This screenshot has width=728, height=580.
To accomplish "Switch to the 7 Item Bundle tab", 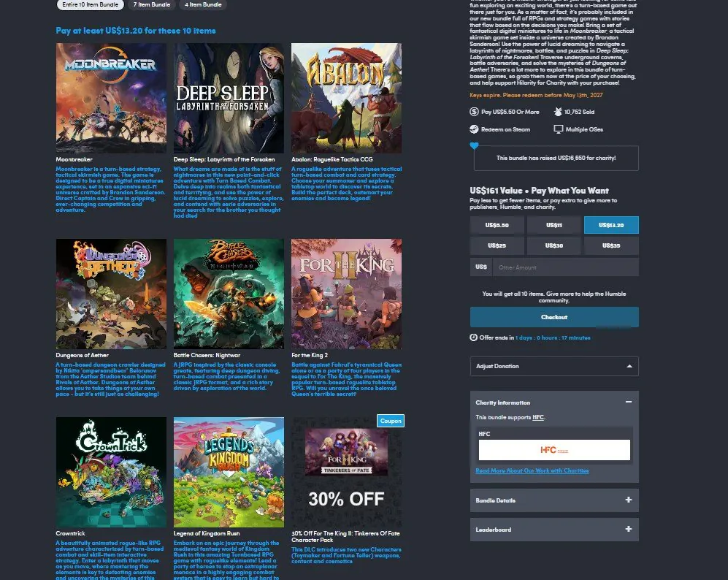I will click(x=152, y=4).
